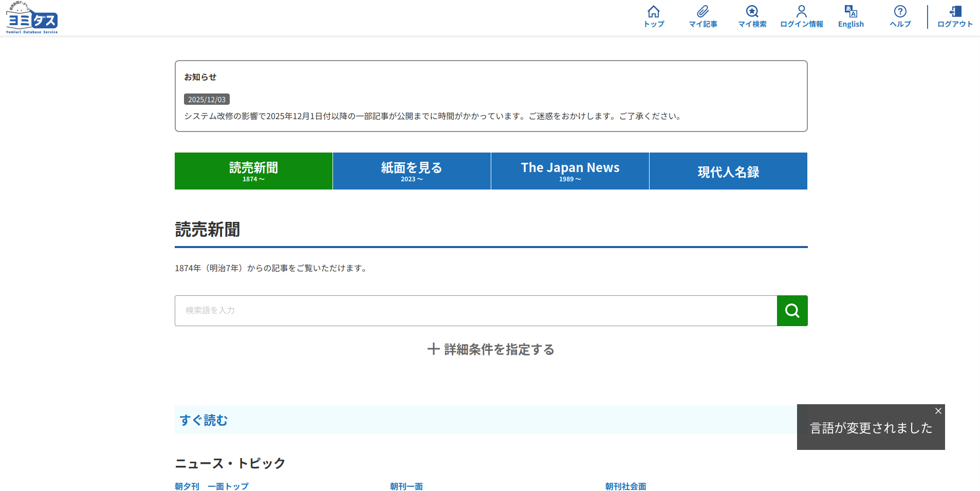Open the 朝刊一面 link
Image resolution: width=980 pixels, height=491 pixels.
tap(406, 486)
